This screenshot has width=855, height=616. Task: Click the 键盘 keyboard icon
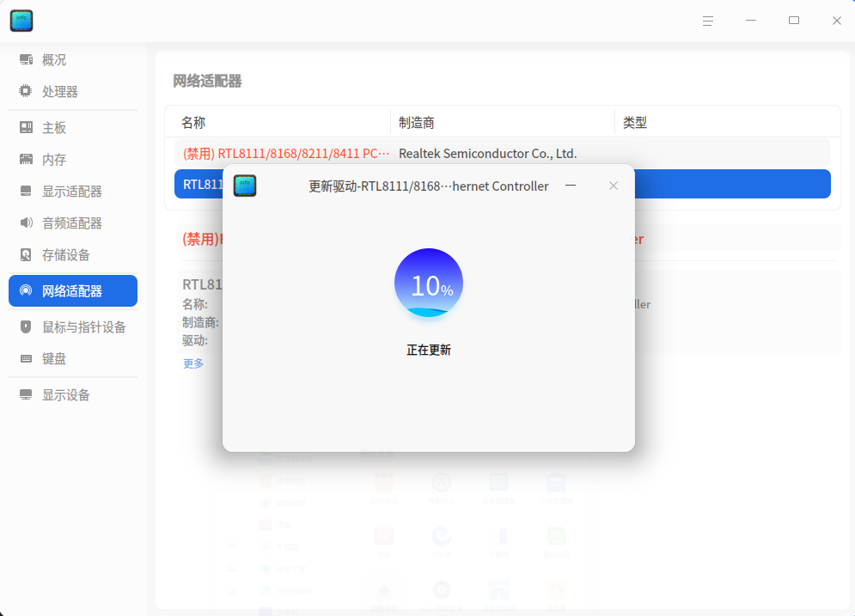click(x=26, y=359)
